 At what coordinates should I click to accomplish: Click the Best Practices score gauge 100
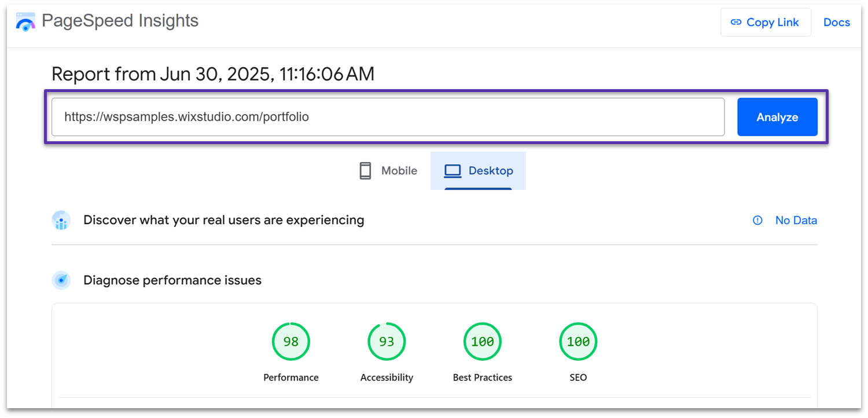pos(483,342)
